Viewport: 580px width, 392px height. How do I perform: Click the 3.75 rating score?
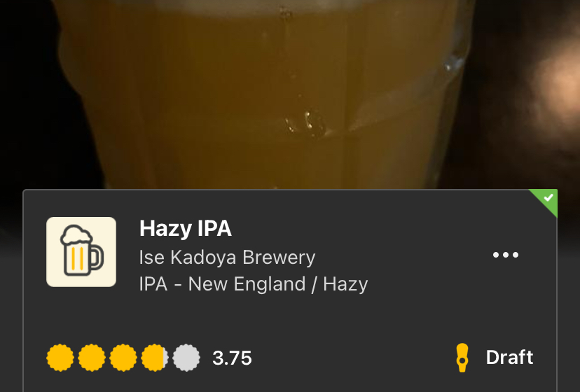pyautogui.click(x=232, y=358)
